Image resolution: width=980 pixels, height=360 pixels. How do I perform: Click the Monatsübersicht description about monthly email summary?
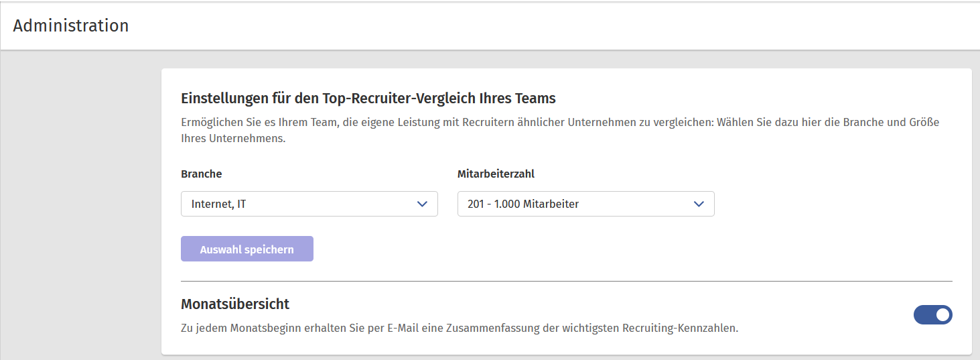(x=460, y=328)
